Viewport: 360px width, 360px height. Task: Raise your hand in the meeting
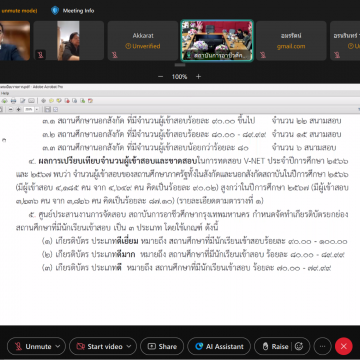coord(276,347)
